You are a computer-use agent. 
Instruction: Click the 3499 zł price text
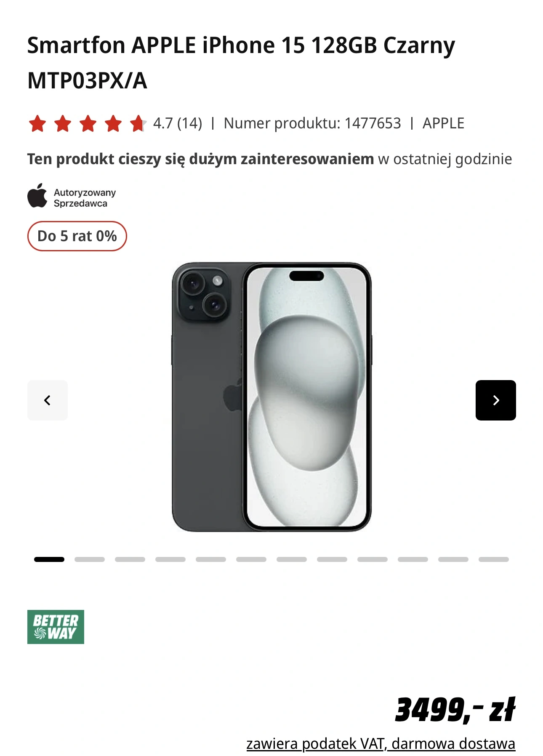point(455,710)
